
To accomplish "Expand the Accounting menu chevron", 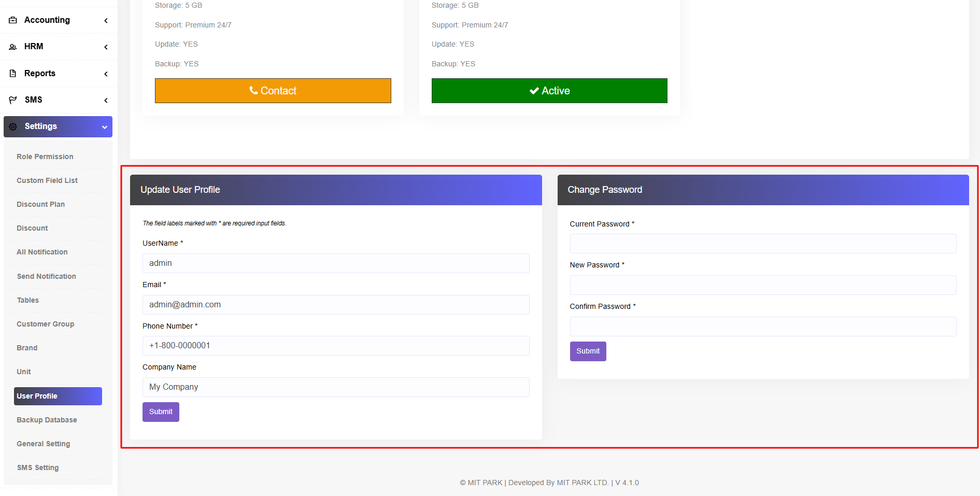I will point(106,21).
